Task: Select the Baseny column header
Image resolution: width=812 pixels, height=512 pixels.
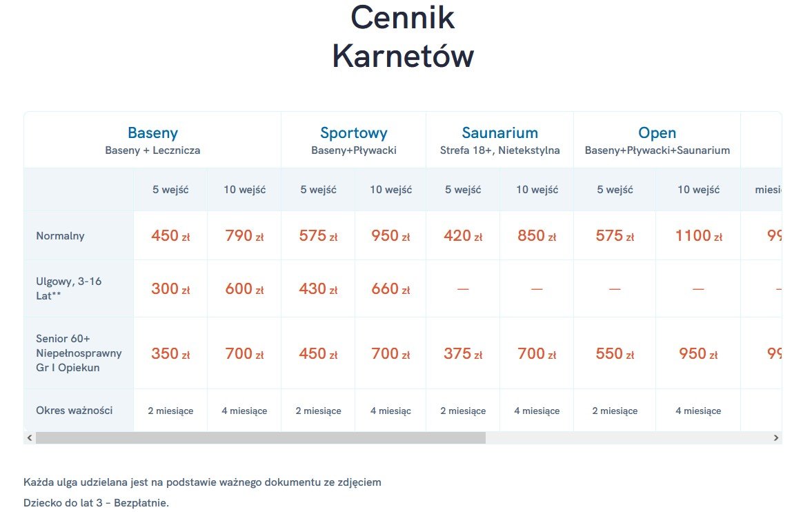Action: (x=152, y=133)
